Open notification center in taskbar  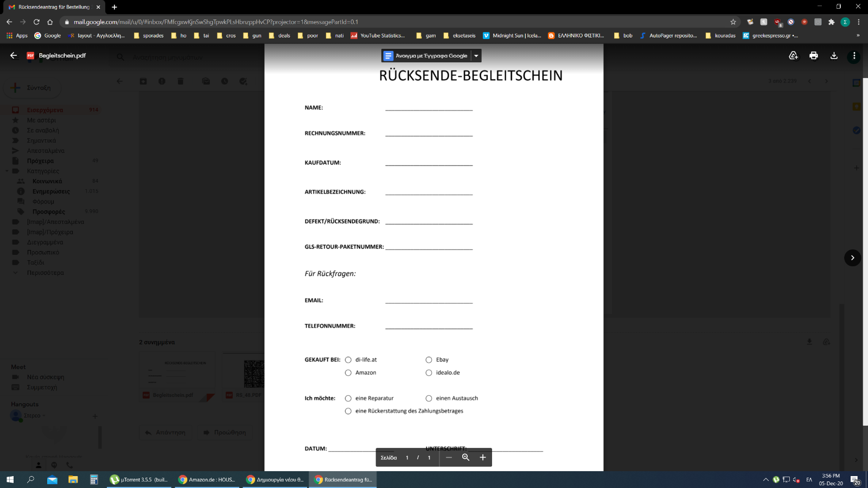855,480
